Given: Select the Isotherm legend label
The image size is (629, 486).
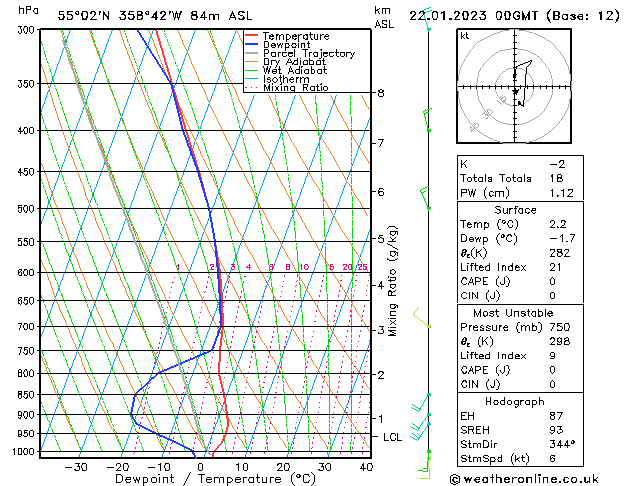Looking at the screenshot, I should tap(286, 79).
